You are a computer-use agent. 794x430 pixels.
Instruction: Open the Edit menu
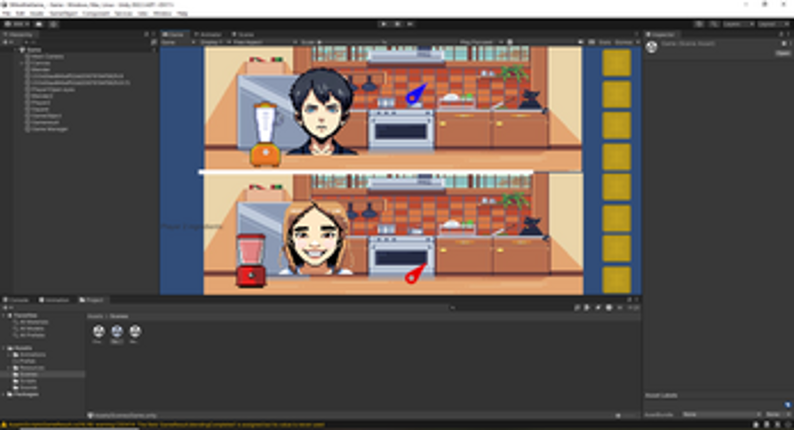click(21, 13)
